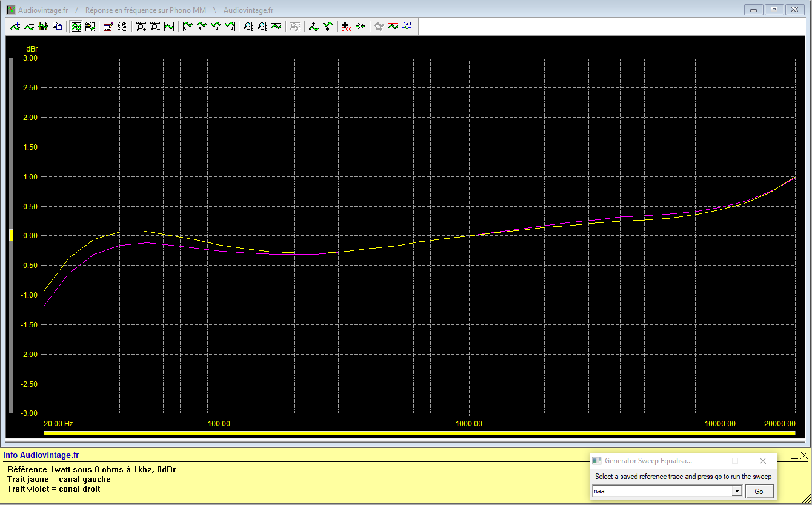Click the 20000.00 frequency axis label

click(779, 423)
